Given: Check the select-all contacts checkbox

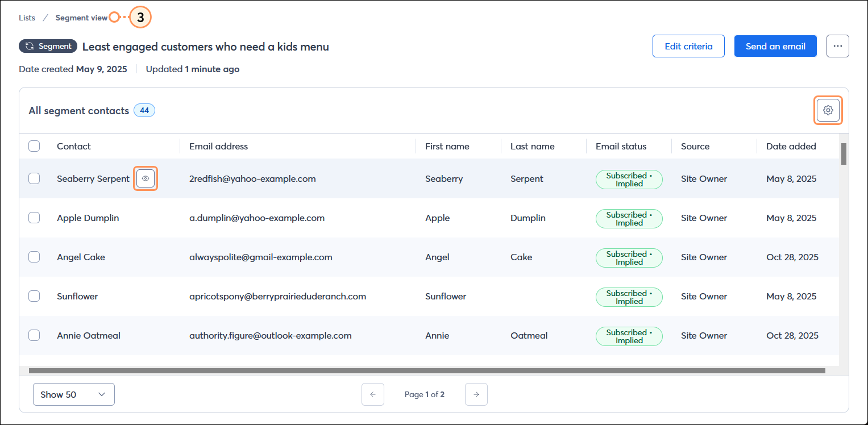Looking at the screenshot, I should (x=34, y=146).
